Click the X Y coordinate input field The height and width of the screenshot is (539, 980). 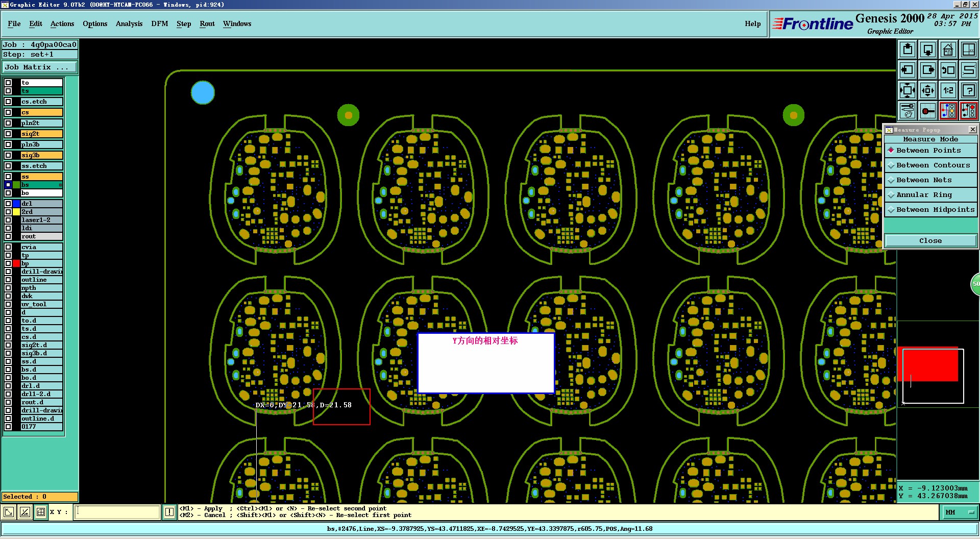point(117,512)
